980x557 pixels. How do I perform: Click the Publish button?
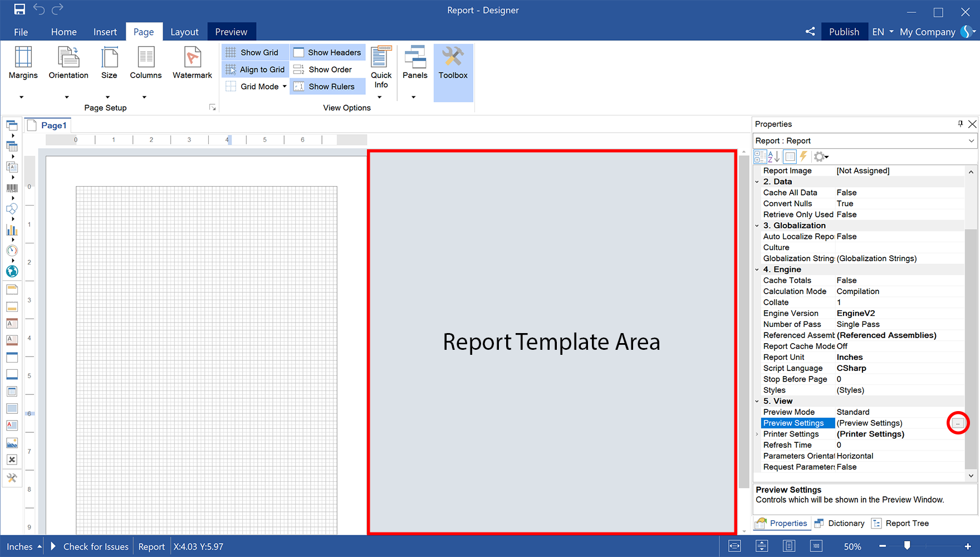[x=844, y=32]
